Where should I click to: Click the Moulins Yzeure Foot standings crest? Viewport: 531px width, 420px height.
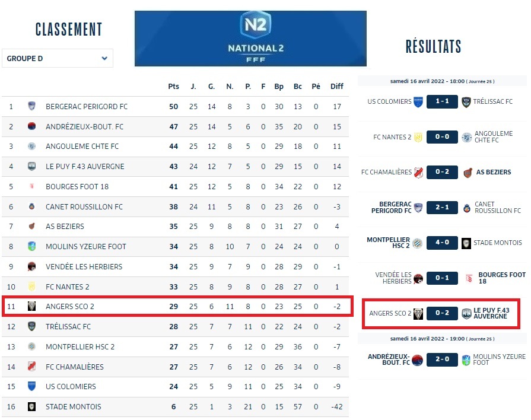31,246
